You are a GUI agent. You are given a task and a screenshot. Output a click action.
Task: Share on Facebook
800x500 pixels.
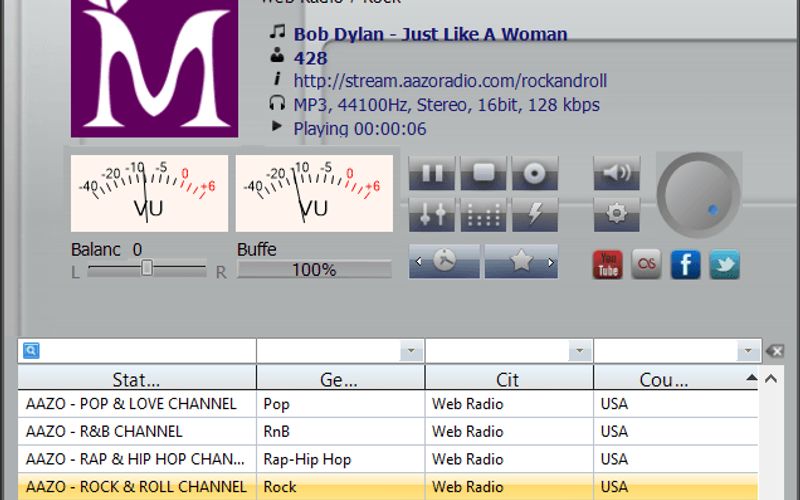click(685, 264)
